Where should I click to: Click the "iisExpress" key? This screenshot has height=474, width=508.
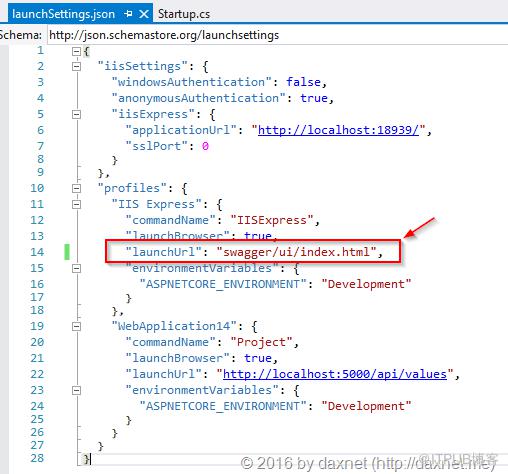[x=153, y=114]
